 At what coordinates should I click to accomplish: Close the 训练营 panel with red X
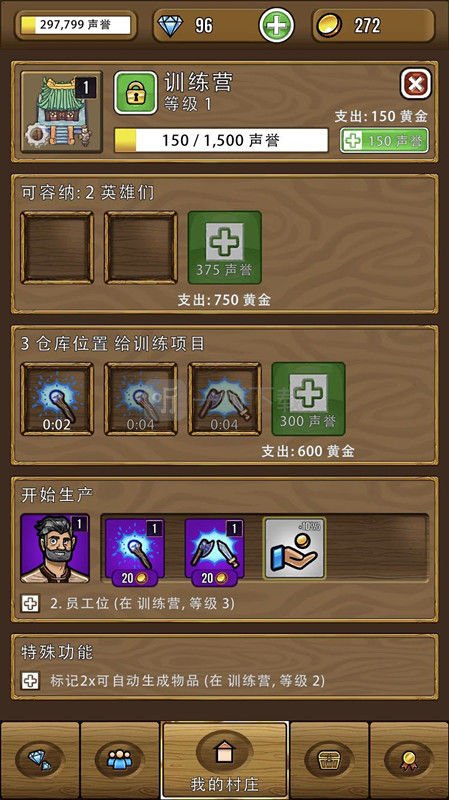(x=415, y=84)
